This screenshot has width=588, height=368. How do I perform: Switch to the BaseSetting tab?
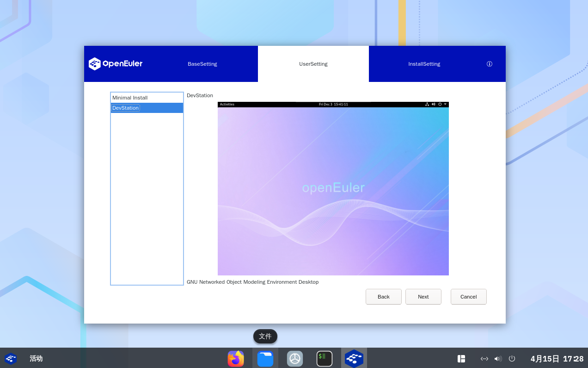(x=202, y=64)
